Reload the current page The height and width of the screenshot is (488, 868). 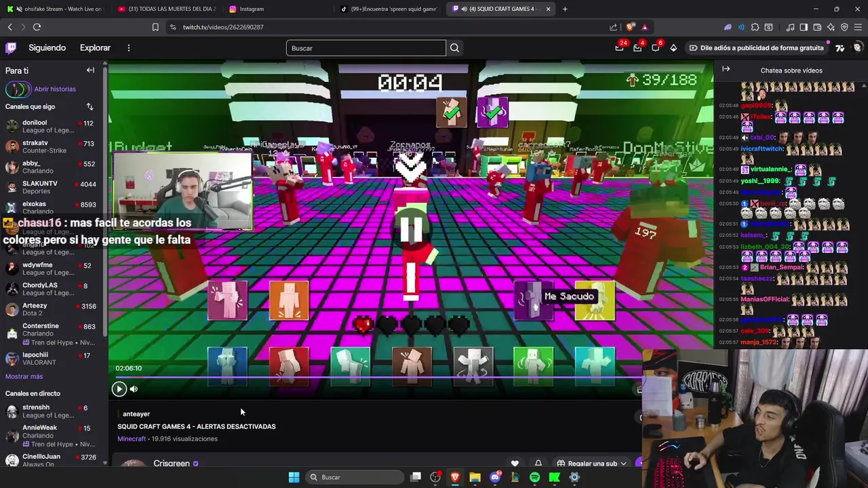pos(37,27)
